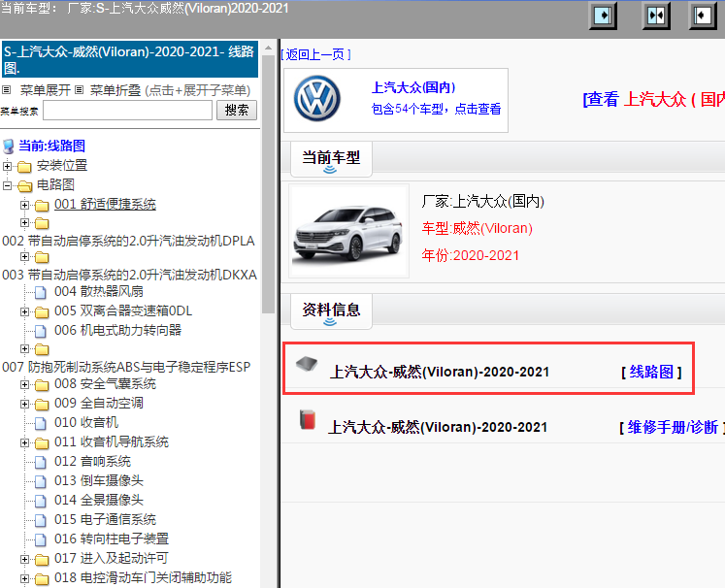Click the 车型:威然(Viloran) red text
725x588 pixels.
pyautogui.click(x=478, y=228)
